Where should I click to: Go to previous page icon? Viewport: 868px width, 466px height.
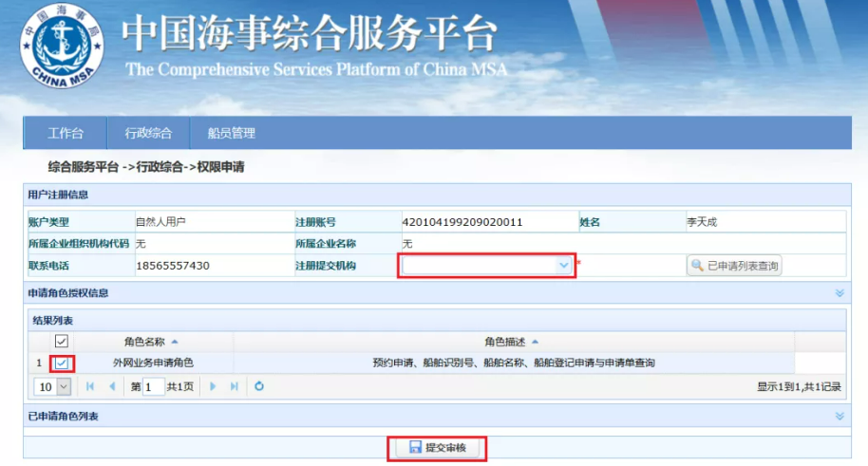[112, 386]
